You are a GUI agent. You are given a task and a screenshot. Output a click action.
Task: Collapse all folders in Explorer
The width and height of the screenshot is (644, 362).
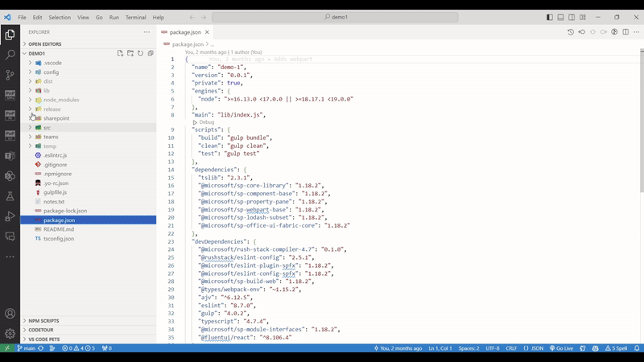pyautogui.click(x=151, y=53)
